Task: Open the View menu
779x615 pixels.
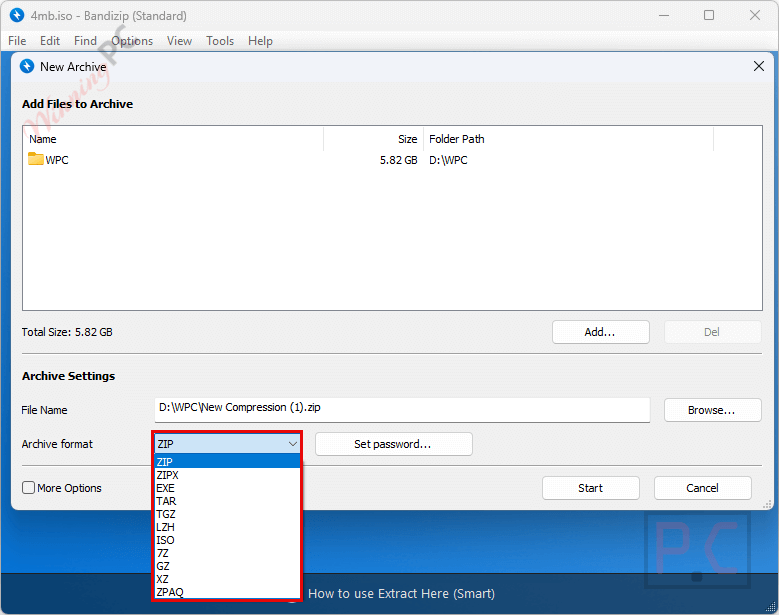Action: (x=179, y=41)
